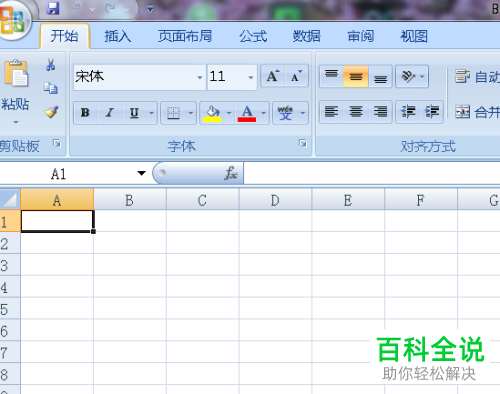The width and height of the screenshot is (500, 394).
Task: Open the 插入 ribbon tab
Action: (117, 36)
